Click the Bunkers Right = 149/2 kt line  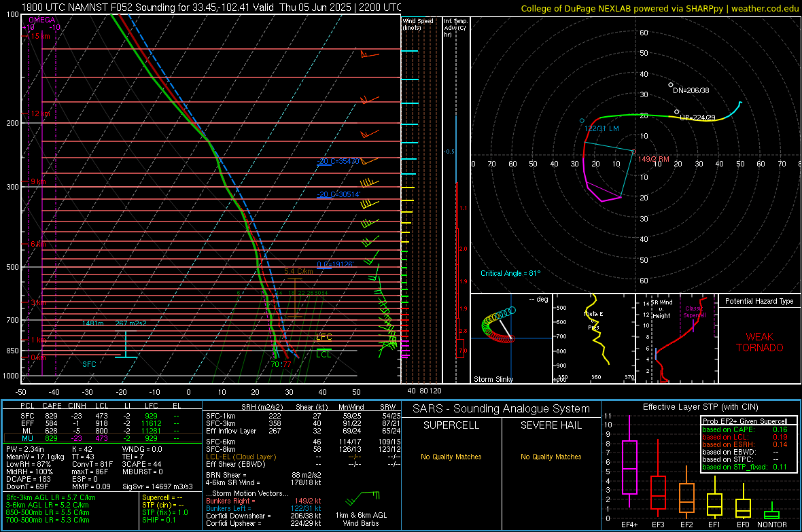[x=264, y=501]
